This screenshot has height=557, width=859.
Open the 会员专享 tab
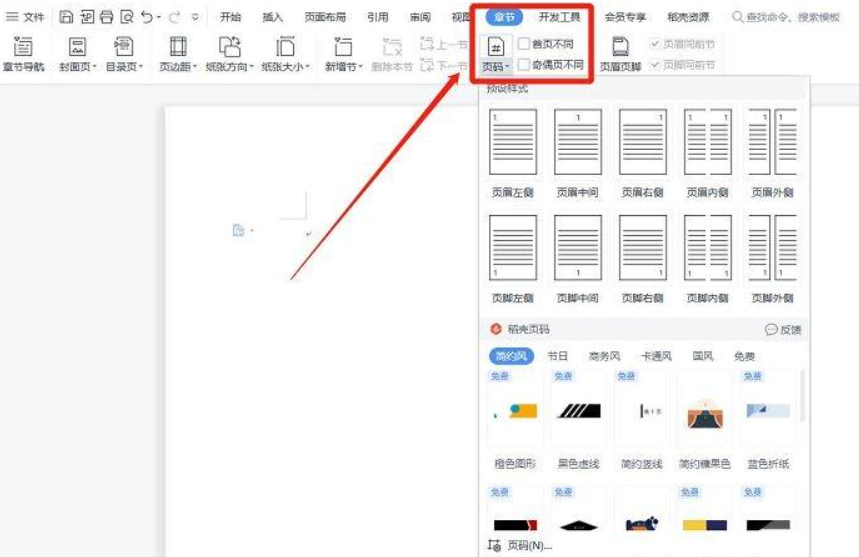pos(625,18)
